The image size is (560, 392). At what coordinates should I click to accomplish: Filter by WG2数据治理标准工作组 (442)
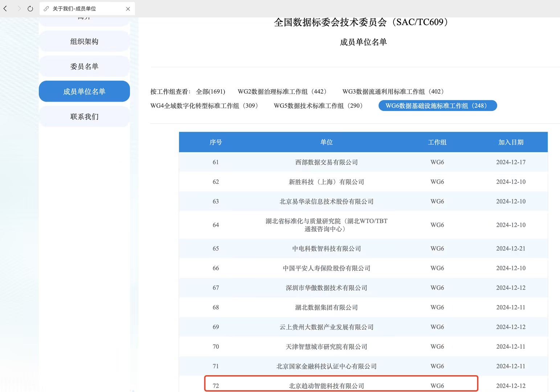(x=283, y=91)
